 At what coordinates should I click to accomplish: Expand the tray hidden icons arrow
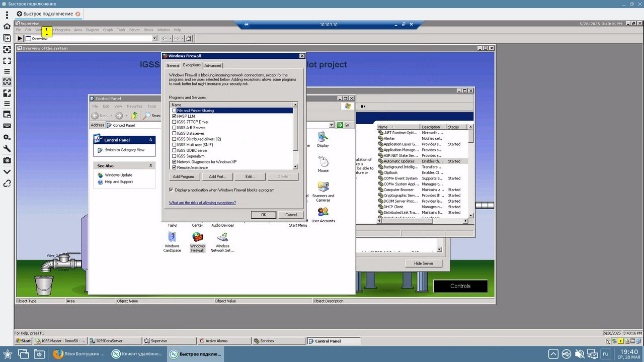tap(553, 354)
